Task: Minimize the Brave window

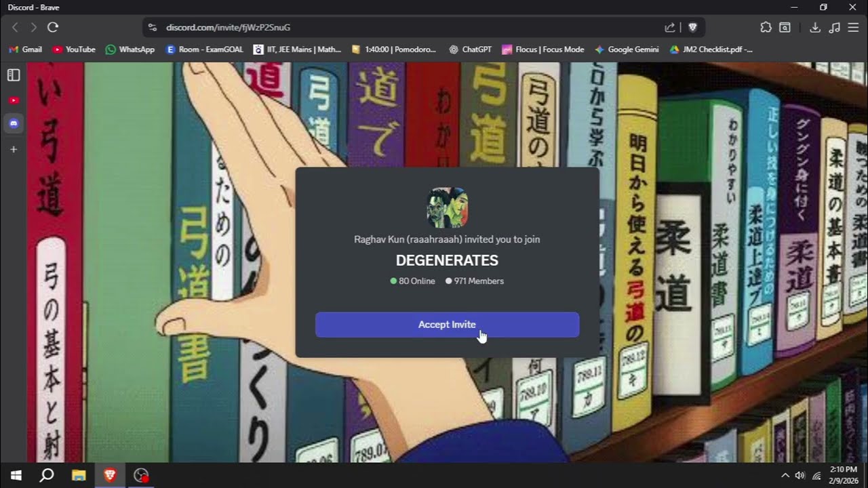Action: (794, 7)
